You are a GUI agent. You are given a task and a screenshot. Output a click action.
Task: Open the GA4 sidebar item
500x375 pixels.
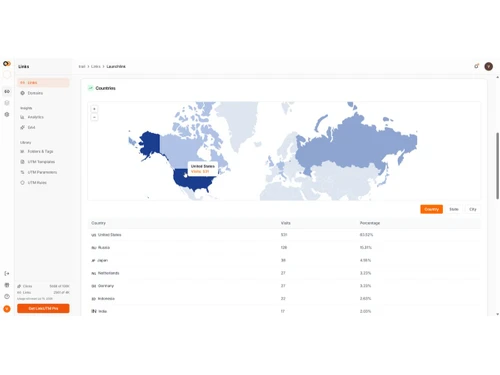pos(43,127)
